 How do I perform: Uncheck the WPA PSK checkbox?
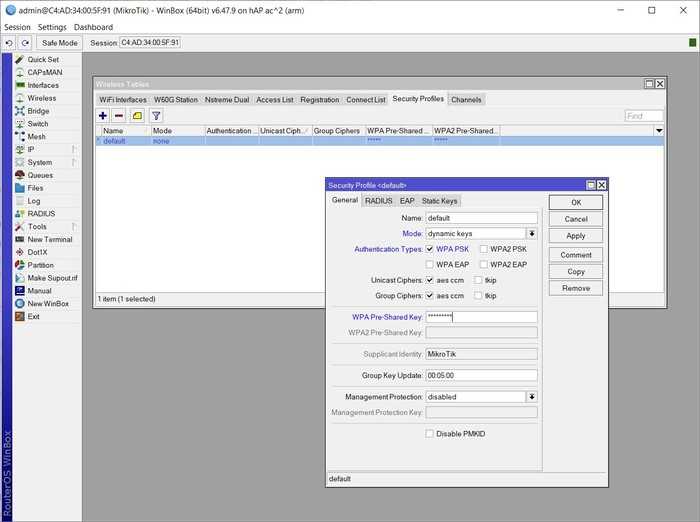click(x=429, y=249)
